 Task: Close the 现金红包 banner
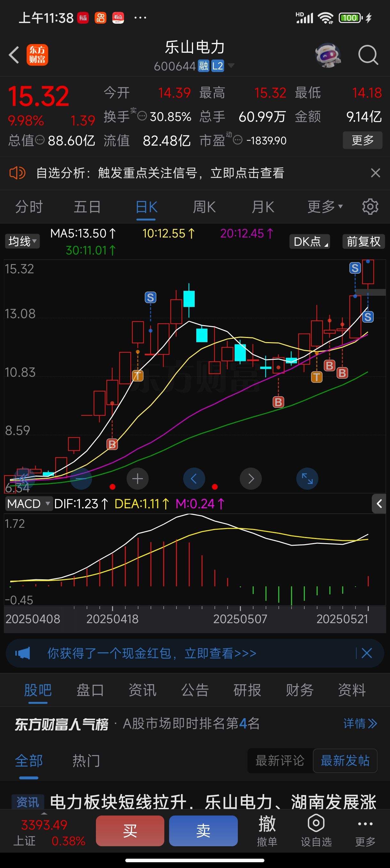pos(366,653)
